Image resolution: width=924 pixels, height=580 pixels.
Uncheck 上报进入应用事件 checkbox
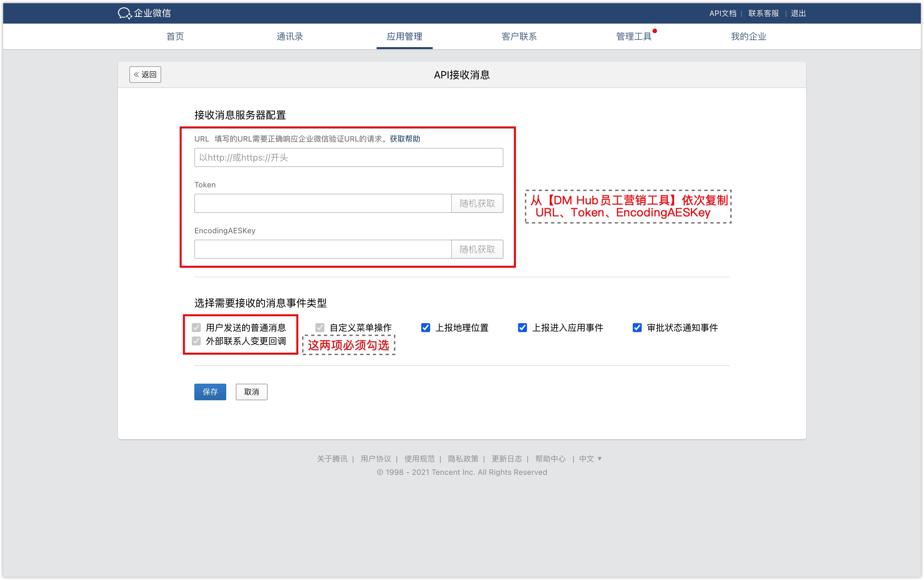click(522, 328)
